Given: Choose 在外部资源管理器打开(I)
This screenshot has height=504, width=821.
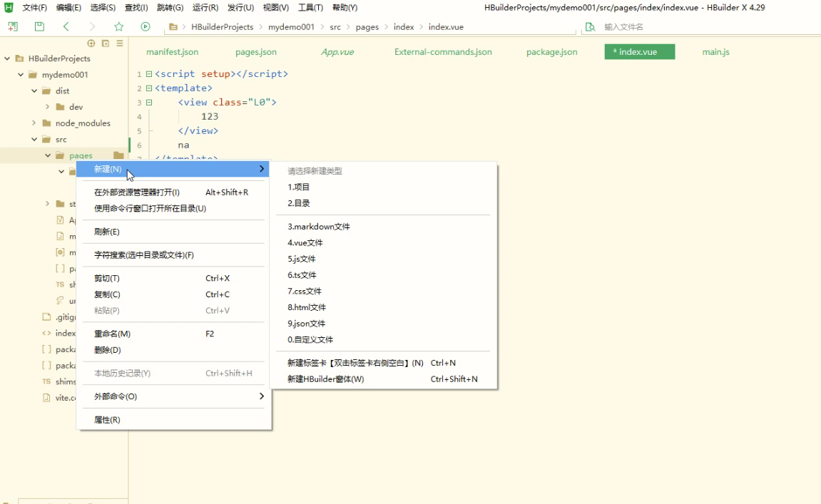Looking at the screenshot, I should point(174,192).
